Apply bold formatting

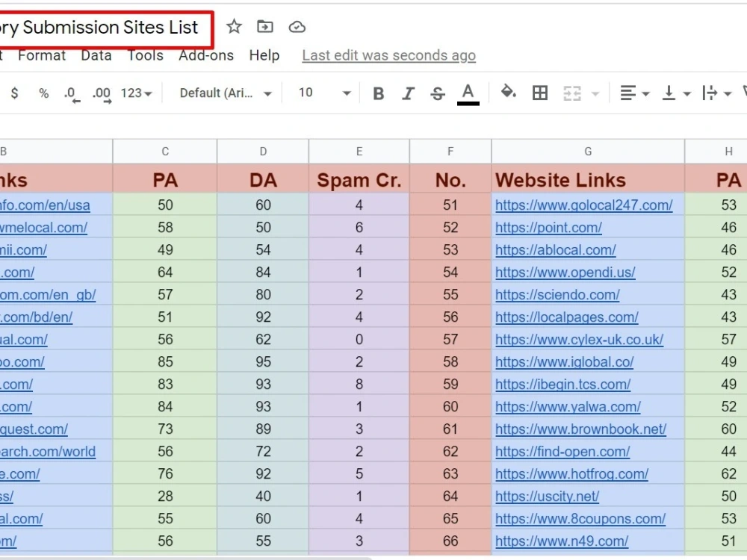[x=379, y=93]
